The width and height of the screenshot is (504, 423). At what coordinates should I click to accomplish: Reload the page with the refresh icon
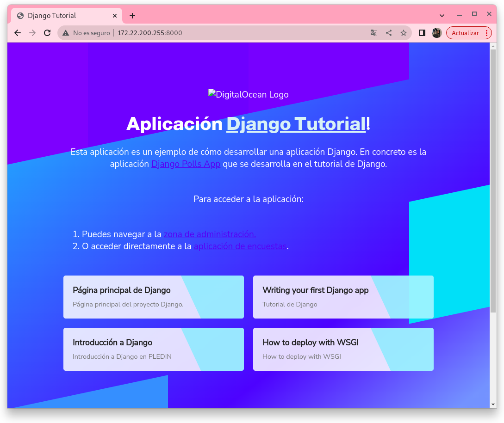[x=47, y=33]
